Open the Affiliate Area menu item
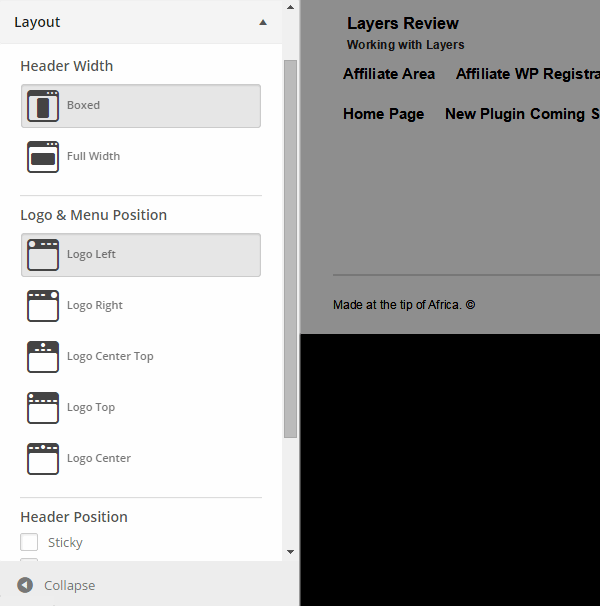 389,74
